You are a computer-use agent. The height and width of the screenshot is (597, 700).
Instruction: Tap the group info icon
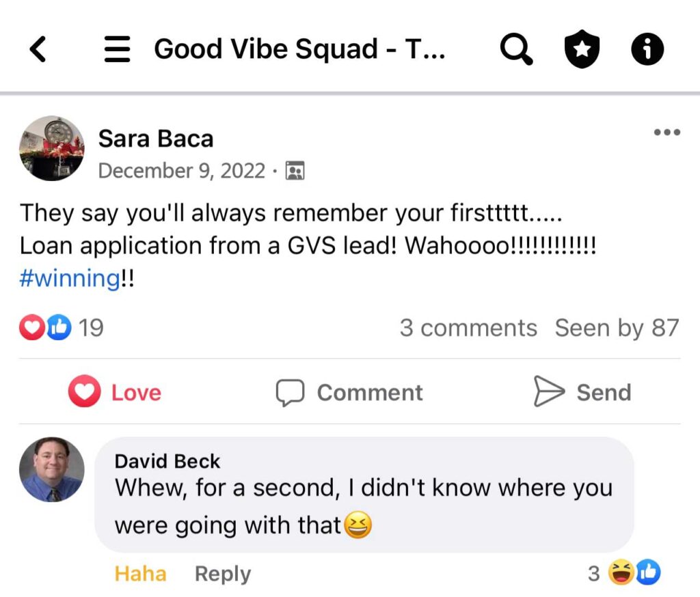click(x=647, y=49)
